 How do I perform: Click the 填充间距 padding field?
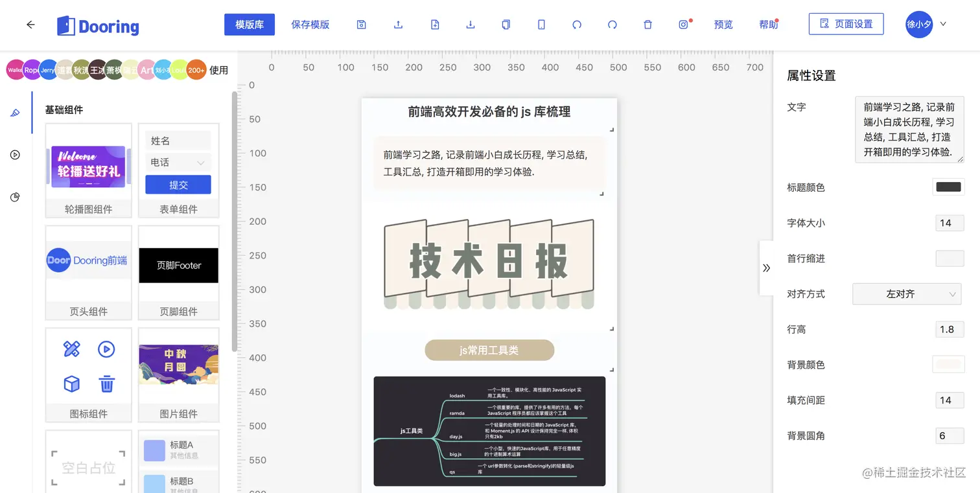950,400
